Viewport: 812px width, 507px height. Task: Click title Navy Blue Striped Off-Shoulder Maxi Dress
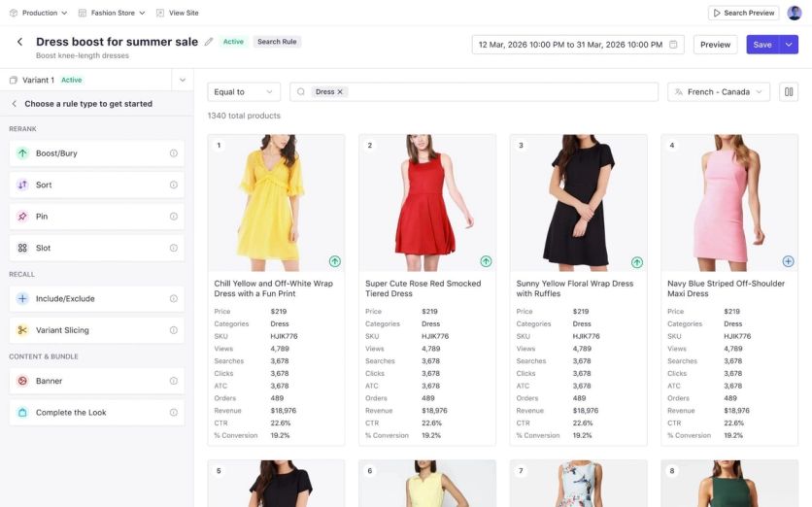pyautogui.click(x=726, y=288)
